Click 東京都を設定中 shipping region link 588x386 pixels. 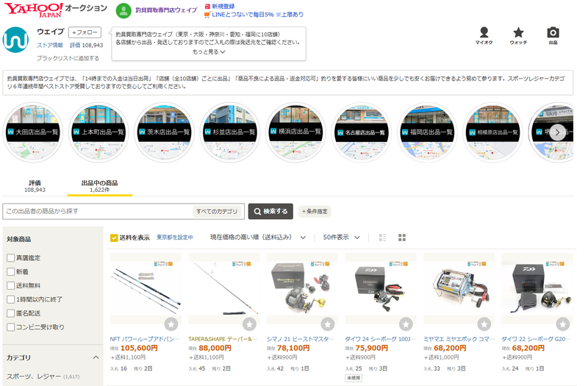point(175,237)
